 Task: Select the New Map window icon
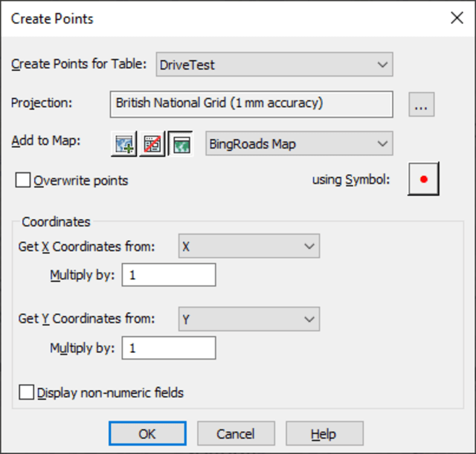tap(124, 143)
